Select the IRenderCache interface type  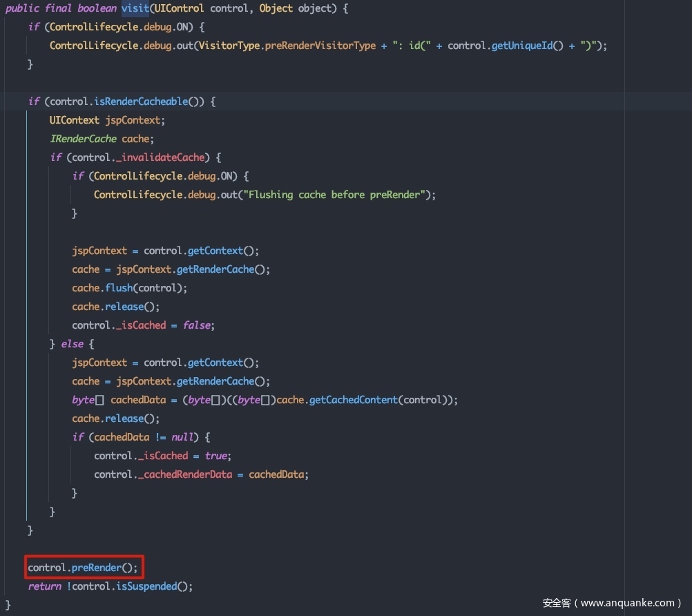83,139
